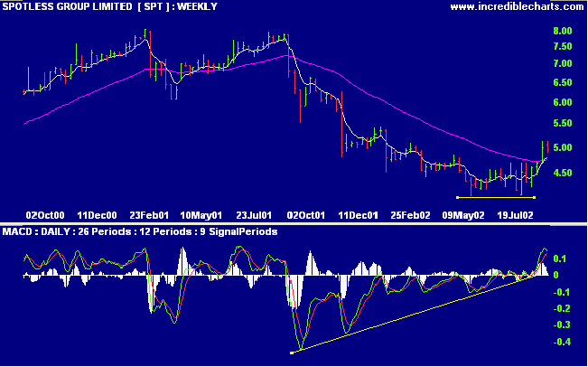The width and height of the screenshot is (588, 367).
Task: Click the SPOTLESS GROUP LIMITED chart title
Action: pyautogui.click(x=110, y=6)
